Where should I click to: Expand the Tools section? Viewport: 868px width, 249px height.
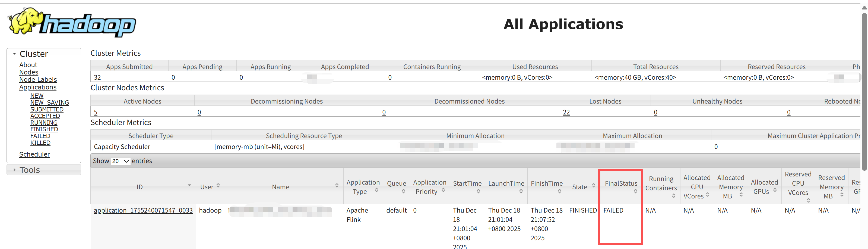(x=14, y=170)
